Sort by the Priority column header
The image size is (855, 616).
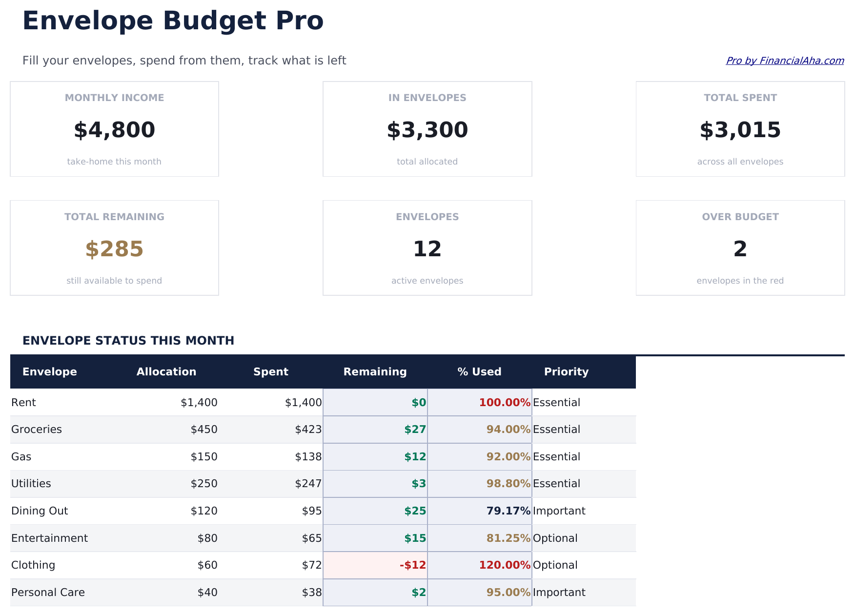pos(566,371)
